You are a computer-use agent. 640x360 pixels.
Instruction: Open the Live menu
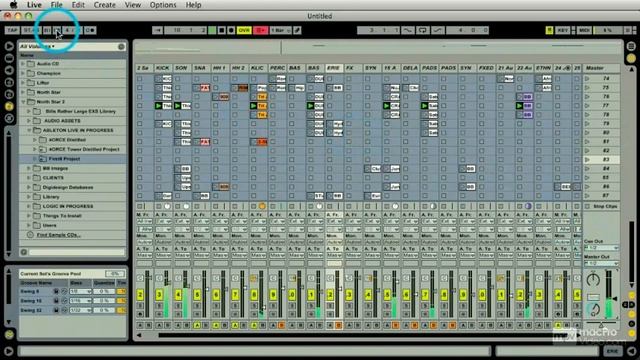coord(34,5)
